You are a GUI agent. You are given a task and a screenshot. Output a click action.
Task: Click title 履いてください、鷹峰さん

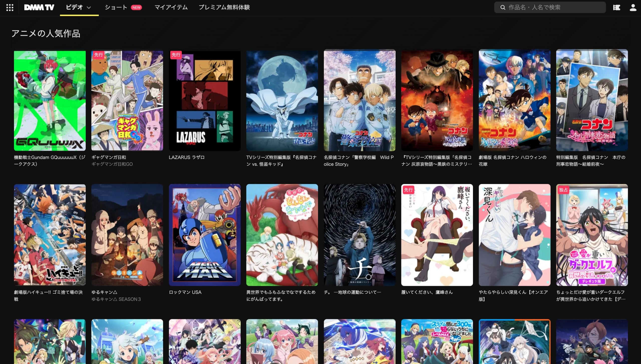[427, 292]
